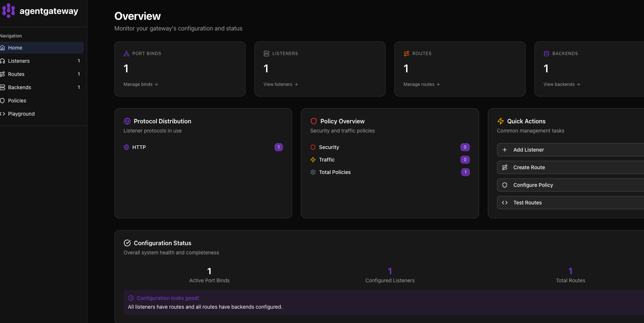Click the Total Policies count badge

[x=465, y=172]
